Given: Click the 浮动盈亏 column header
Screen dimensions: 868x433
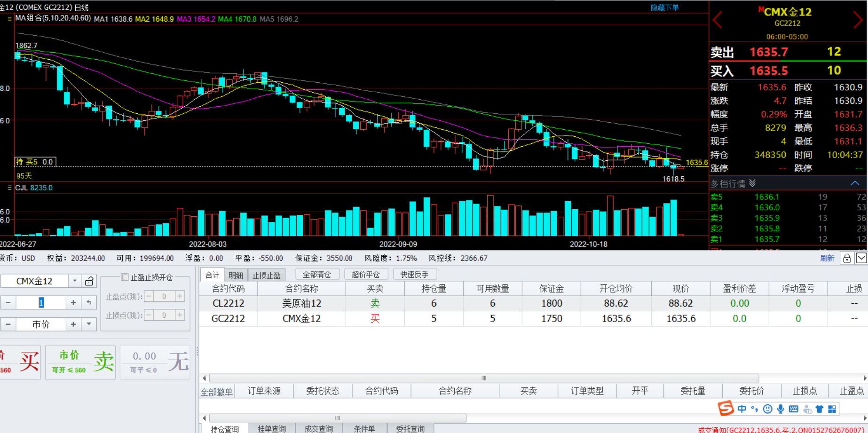Looking at the screenshot, I should tap(798, 289).
